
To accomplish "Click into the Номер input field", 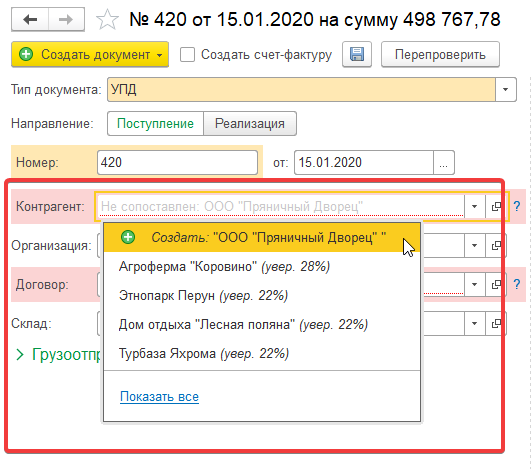I will pos(177,163).
